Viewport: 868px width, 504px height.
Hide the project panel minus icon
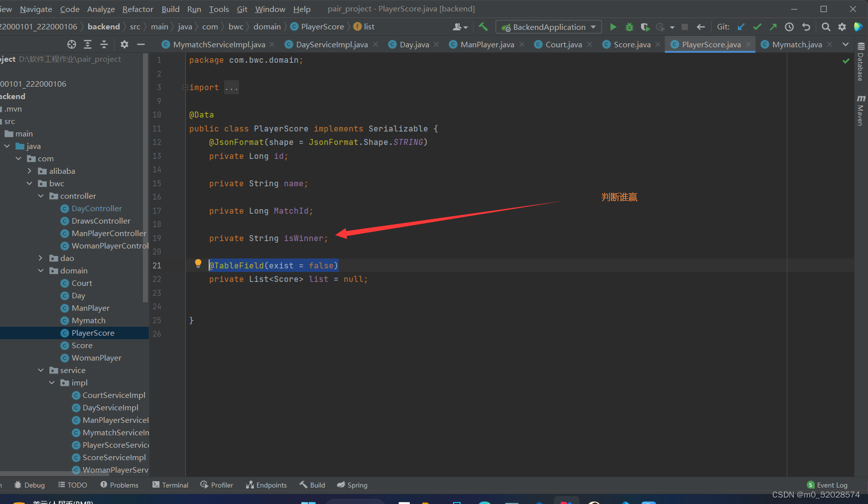pos(141,44)
